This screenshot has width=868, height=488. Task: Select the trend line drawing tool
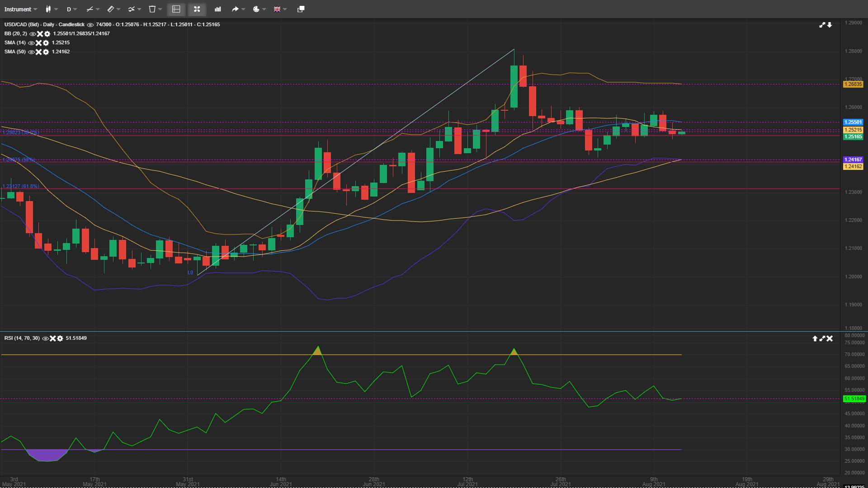tap(90, 9)
